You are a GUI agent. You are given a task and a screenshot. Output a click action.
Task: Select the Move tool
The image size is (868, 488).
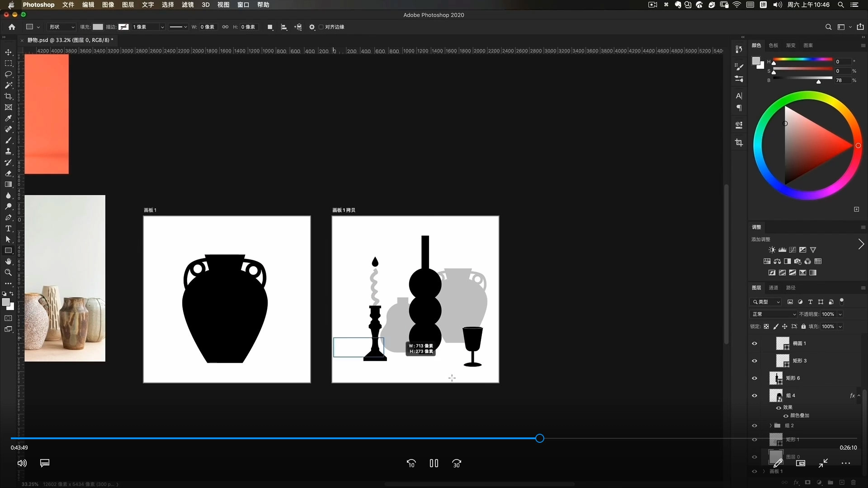coord(8,52)
